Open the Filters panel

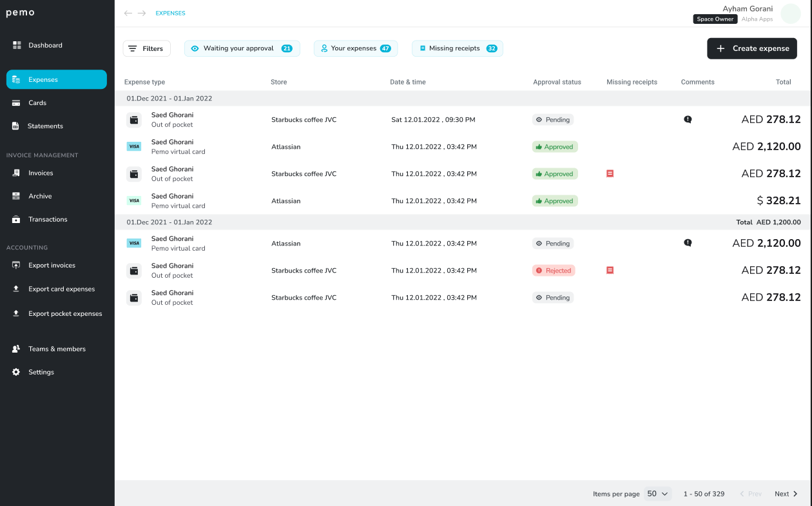click(x=146, y=48)
